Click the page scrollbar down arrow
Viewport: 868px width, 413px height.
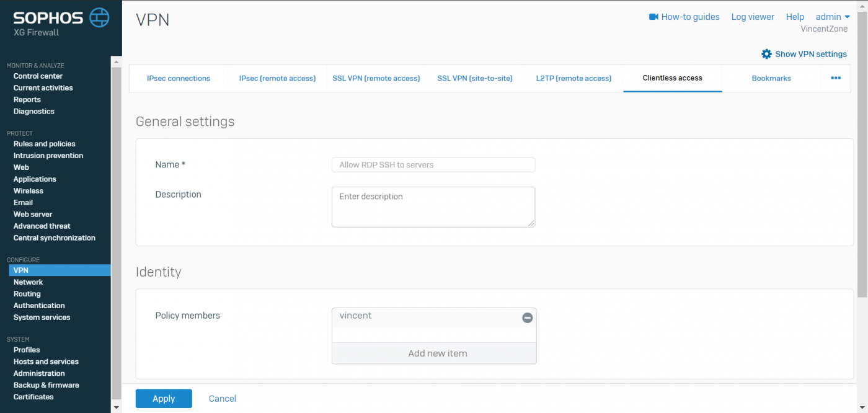tap(862, 408)
